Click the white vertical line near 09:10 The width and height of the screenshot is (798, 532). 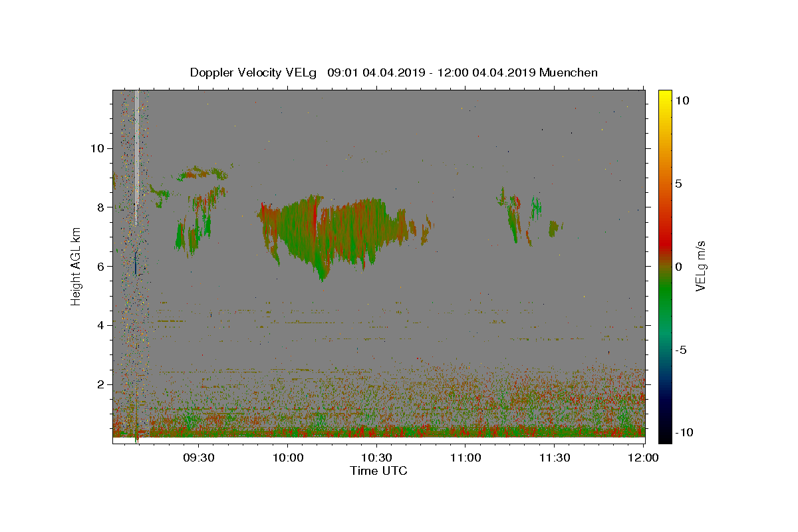coord(136,158)
